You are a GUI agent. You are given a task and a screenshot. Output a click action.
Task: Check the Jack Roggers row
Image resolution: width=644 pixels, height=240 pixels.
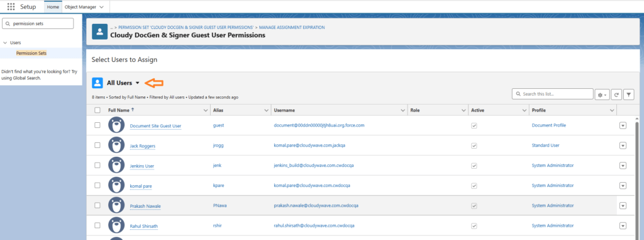tap(97, 146)
